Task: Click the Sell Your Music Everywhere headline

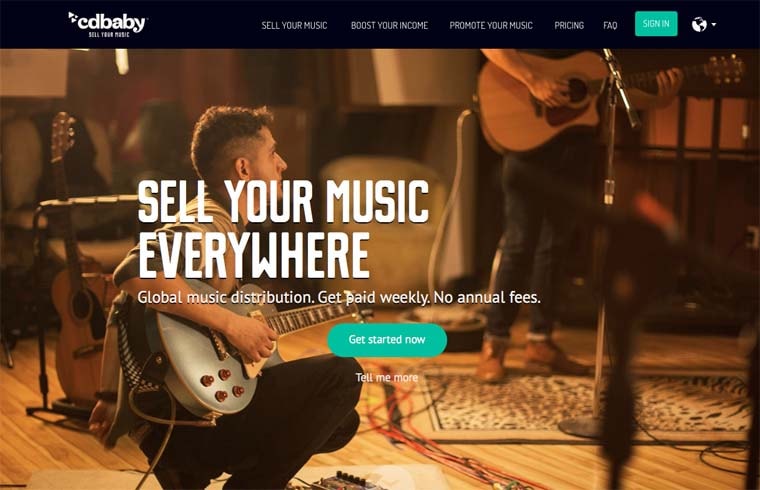Action: 284,229
